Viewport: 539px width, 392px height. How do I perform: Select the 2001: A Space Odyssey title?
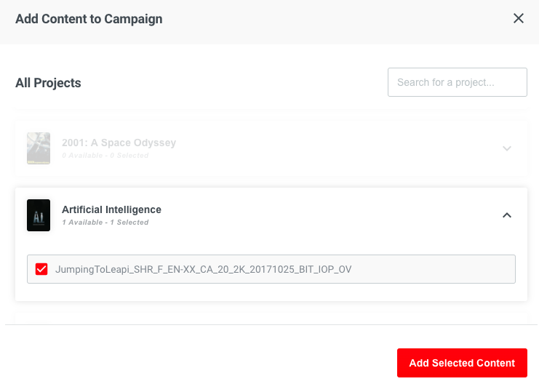pos(119,143)
